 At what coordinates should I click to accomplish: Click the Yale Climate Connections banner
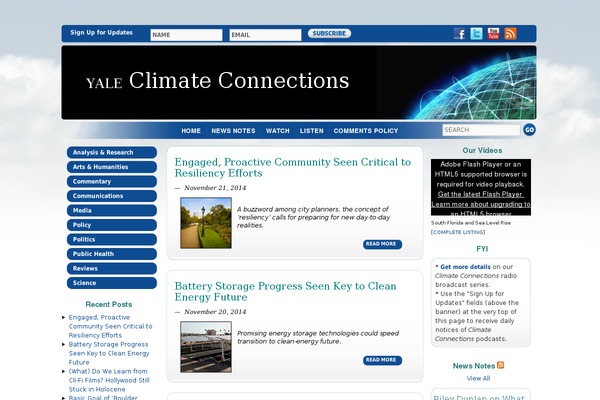299,83
